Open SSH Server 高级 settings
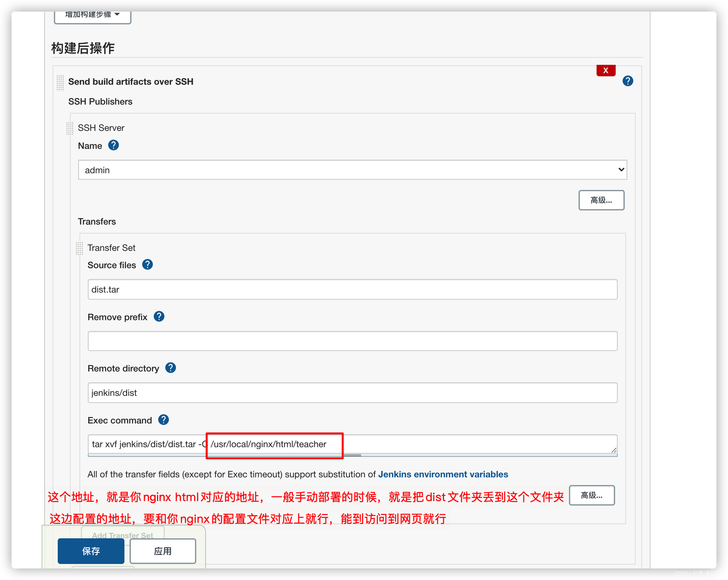 [x=601, y=200]
